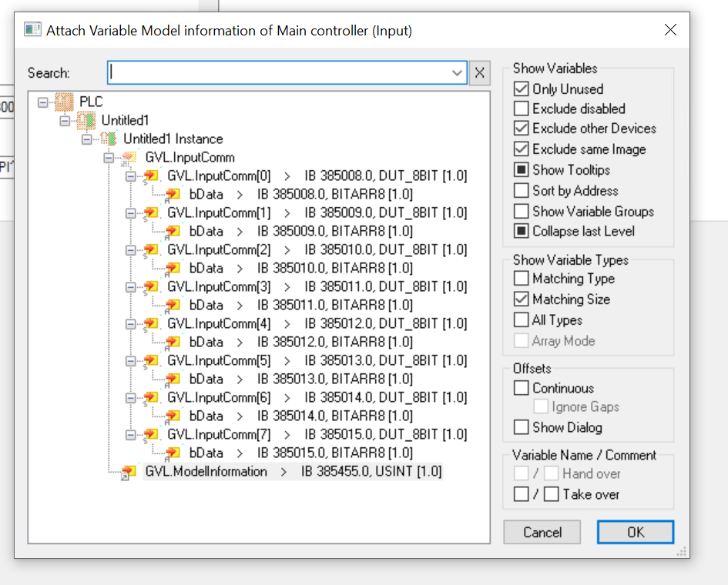Click the dialog title bar icon
This screenshot has height=585, width=728.
click(x=32, y=30)
